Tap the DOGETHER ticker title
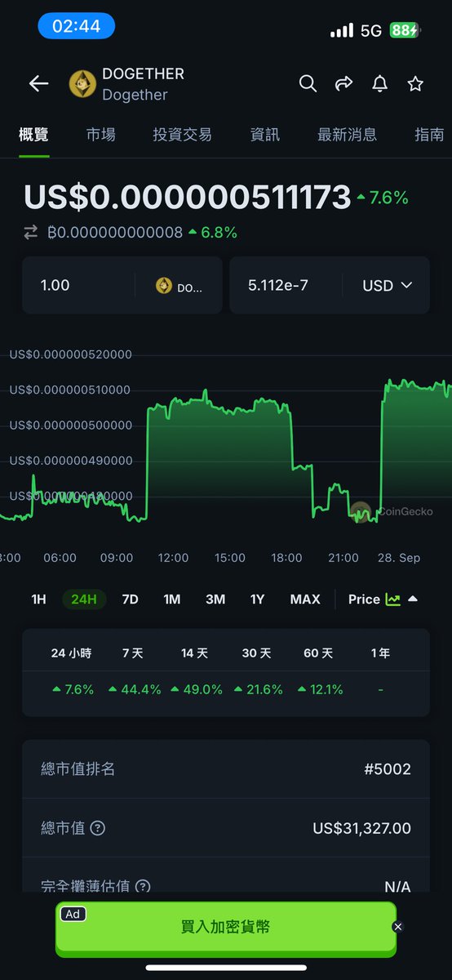The height and width of the screenshot is (980, 452). tap(144, 73)
